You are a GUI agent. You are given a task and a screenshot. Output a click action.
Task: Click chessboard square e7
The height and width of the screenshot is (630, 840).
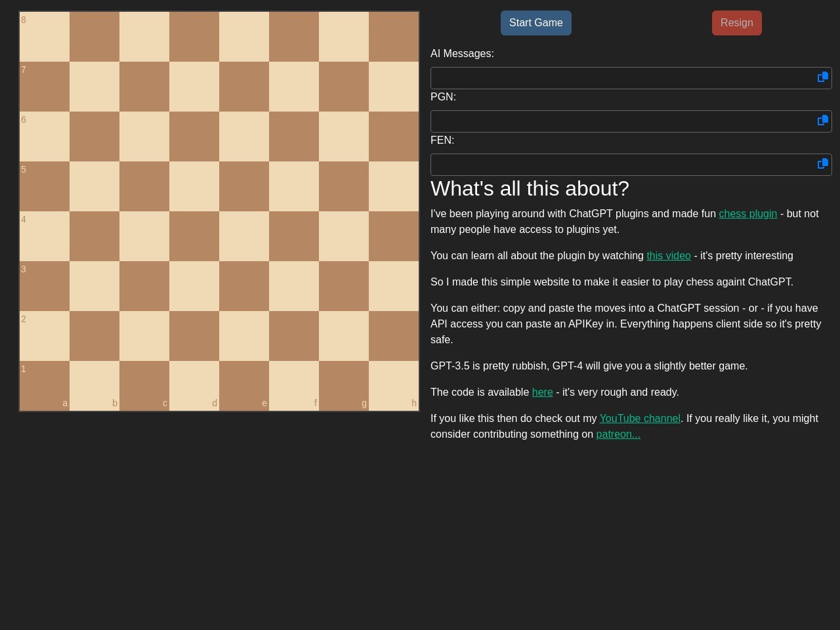pyautogui.click(x=244, y=87)
